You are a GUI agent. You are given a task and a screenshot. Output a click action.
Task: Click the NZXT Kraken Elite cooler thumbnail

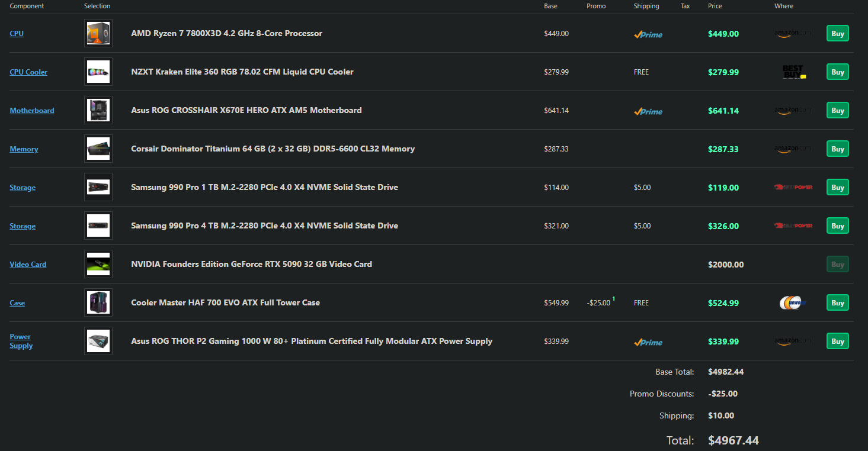98,72
